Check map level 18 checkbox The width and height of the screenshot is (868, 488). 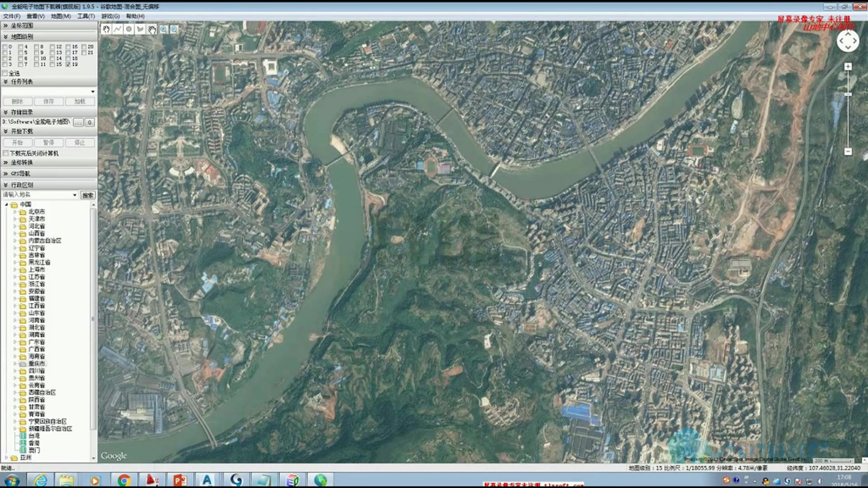[x=68, y=59]
